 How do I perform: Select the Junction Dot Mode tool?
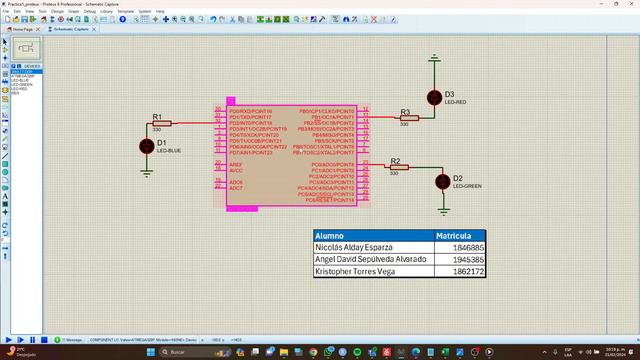5,58
